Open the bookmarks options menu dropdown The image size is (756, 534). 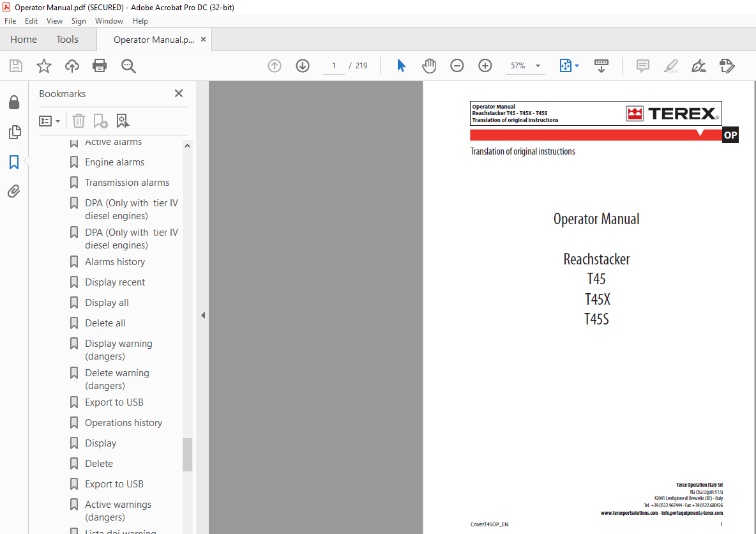pyautogui.click(x=49, y=121)
